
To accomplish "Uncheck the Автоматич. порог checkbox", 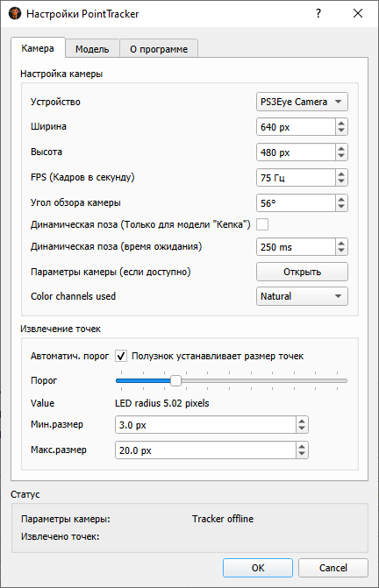I will pyautogui.click(x=121, y=356).
